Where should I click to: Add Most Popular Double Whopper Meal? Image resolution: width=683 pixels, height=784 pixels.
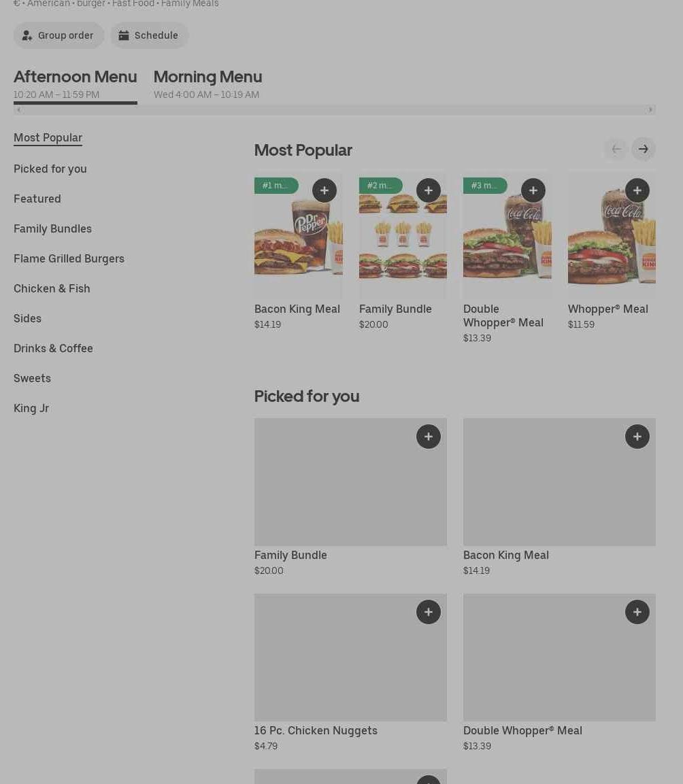(533, 190)
